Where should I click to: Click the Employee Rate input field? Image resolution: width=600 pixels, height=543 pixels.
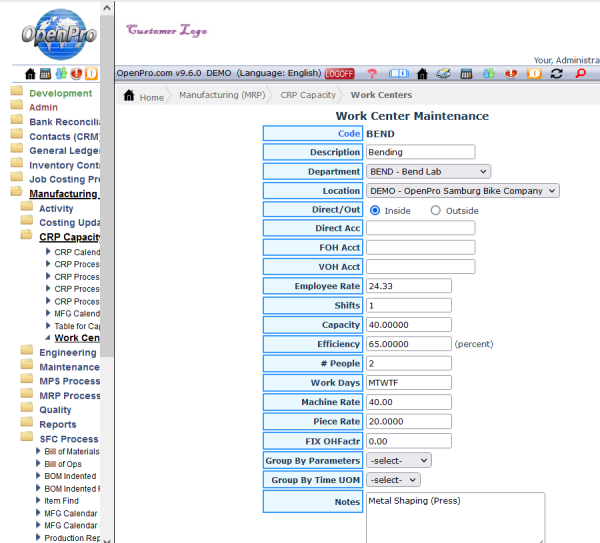[x=408, y=286]
